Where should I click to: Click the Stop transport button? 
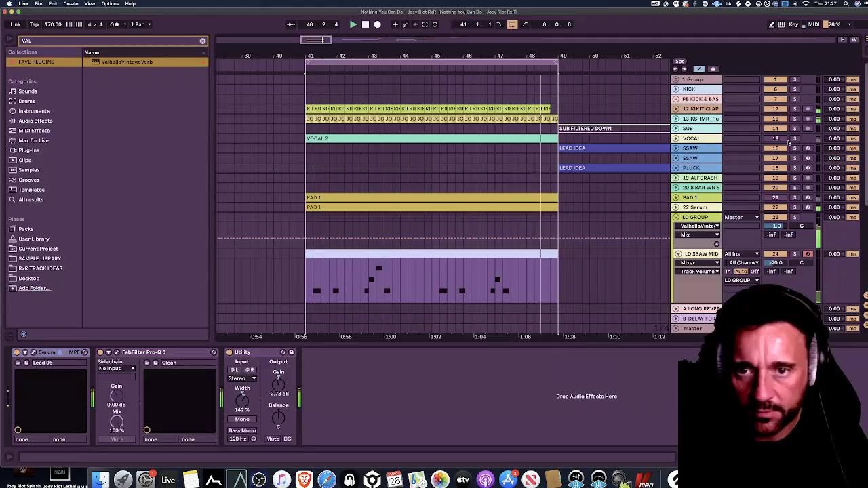[365, 24]
